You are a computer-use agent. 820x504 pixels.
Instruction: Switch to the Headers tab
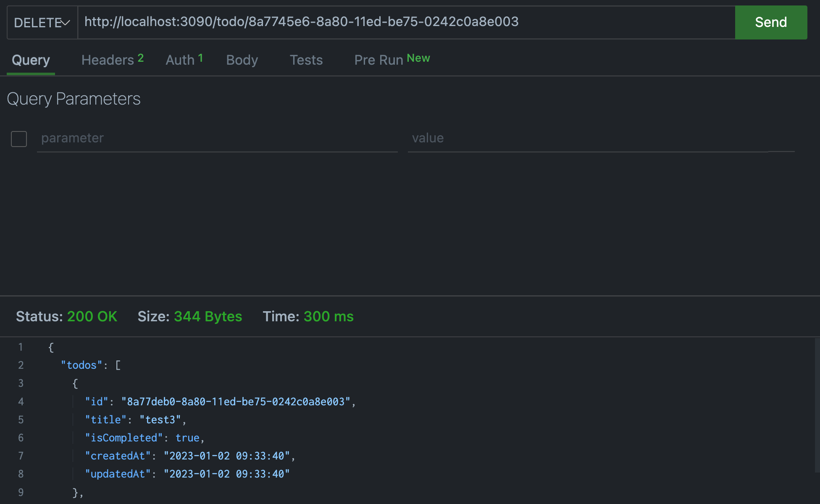[113, 60]
